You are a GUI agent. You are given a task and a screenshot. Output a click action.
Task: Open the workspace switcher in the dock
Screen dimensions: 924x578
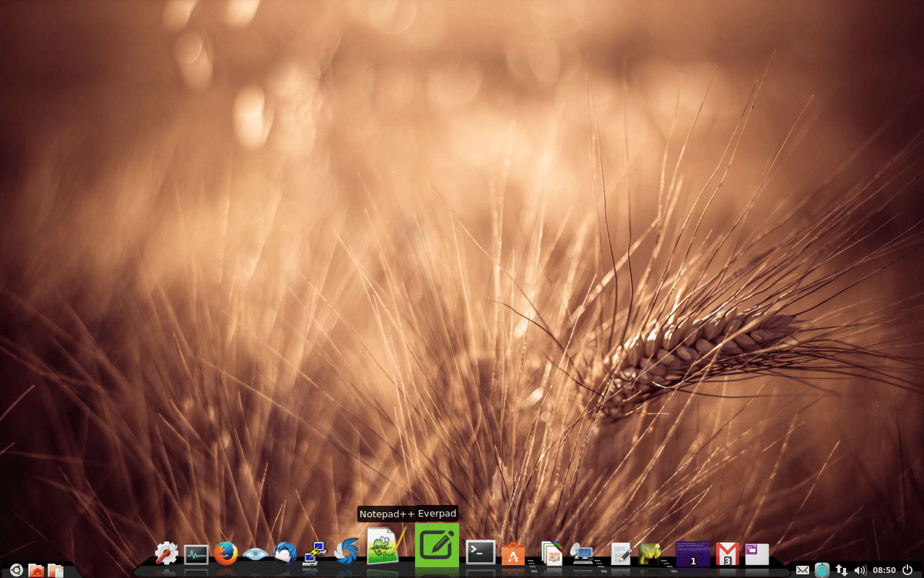coord(757,554)
